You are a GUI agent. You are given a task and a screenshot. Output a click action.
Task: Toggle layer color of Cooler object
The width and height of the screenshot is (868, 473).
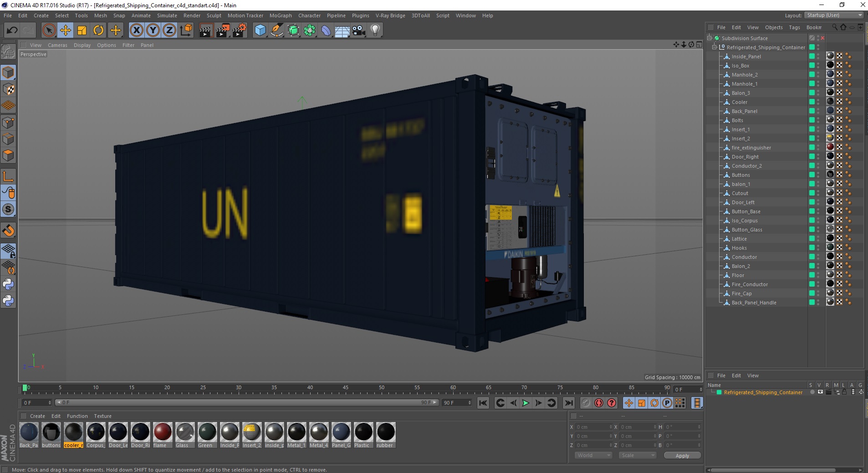(x=812, y=102)
